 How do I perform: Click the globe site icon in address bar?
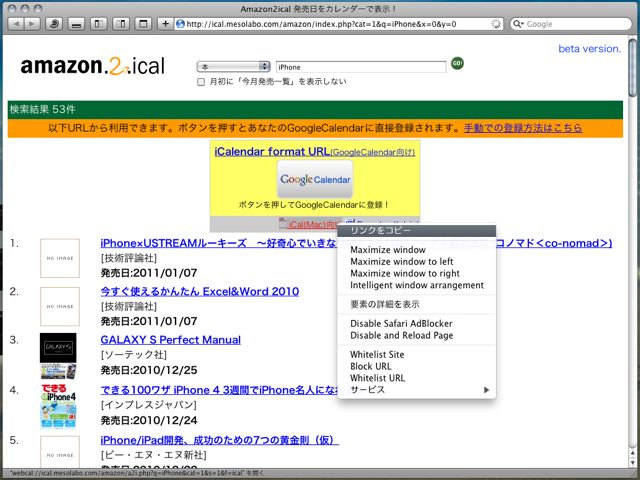click(x=180, y=24)
